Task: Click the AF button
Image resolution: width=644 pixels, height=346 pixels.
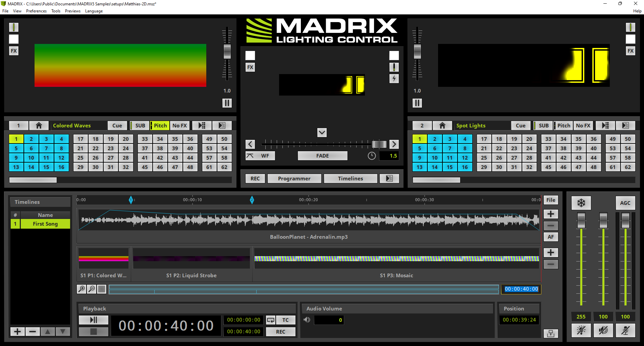Action: (x=551, y=237)
